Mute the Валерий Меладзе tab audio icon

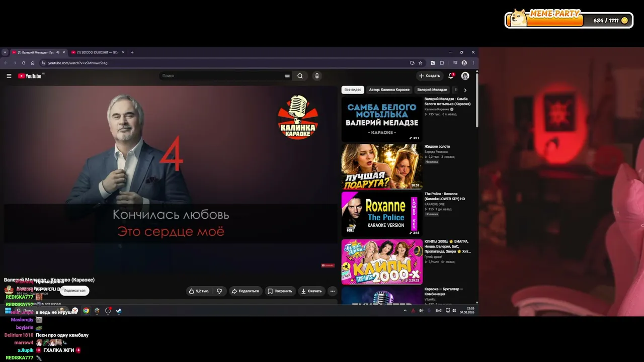58,52
